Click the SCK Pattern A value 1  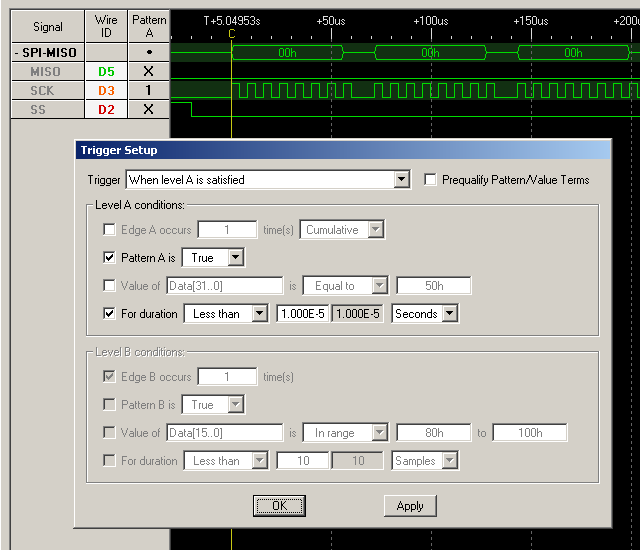click(x=148, y=91)
